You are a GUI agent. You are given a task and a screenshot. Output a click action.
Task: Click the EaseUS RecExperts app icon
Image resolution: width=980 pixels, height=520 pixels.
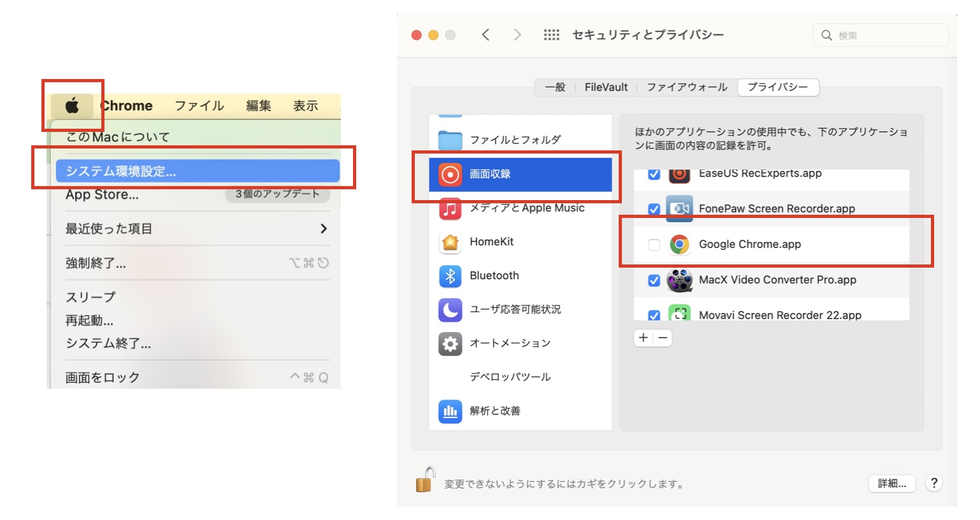[679, 175]
